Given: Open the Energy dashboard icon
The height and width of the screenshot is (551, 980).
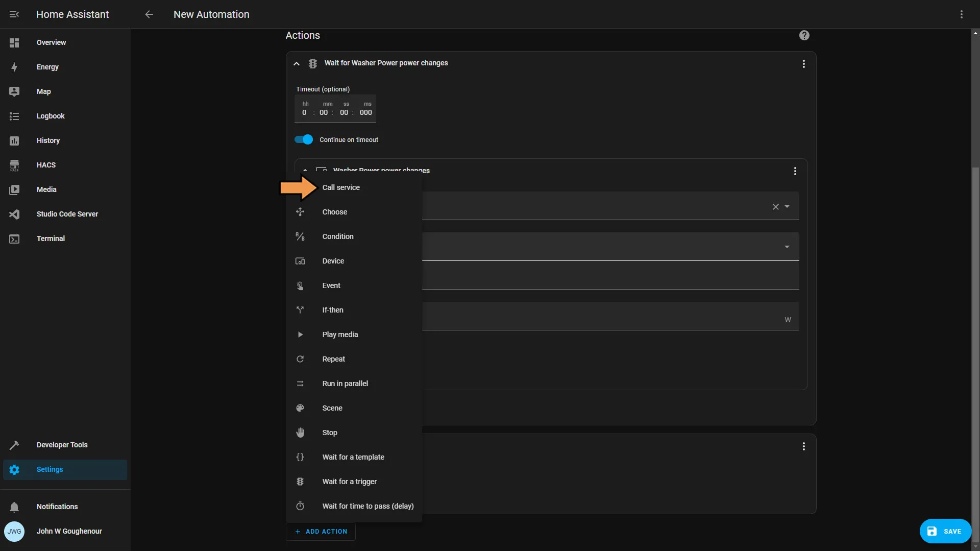Looking at the screenshot, I should click(14, 67).
